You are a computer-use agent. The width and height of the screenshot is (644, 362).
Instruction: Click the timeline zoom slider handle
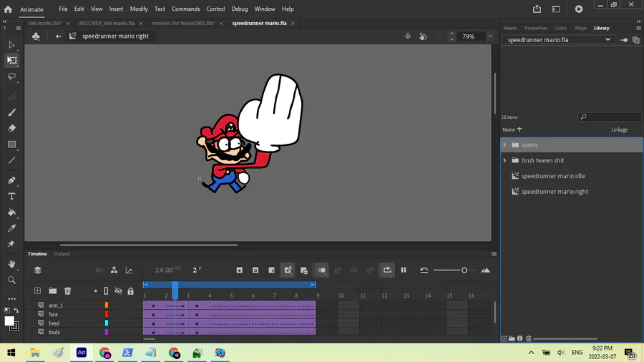(x=464, y=270)
